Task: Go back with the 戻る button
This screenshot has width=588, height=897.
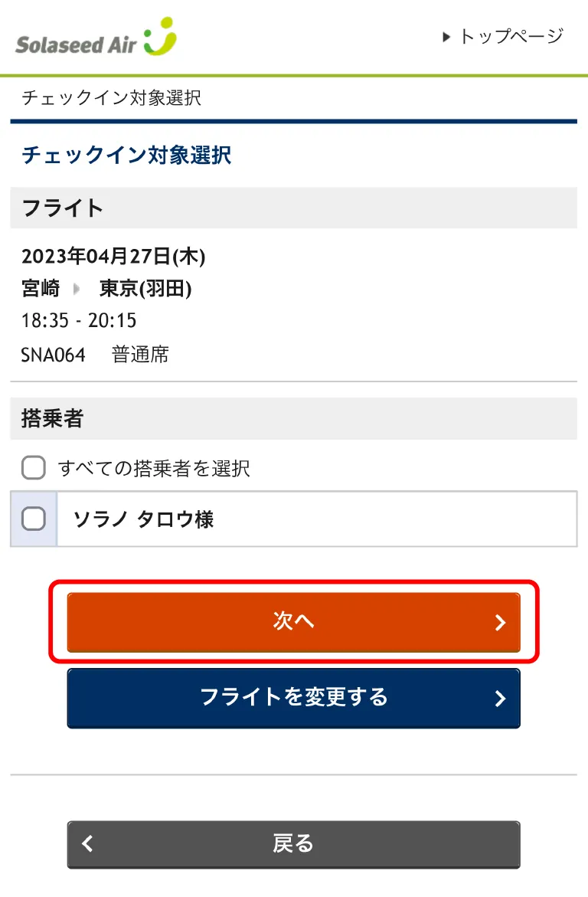Action: 293,844
